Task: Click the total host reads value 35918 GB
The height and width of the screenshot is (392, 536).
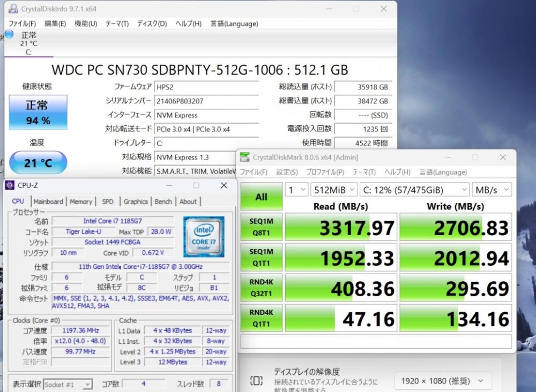Action: click(x=363, y=87)
